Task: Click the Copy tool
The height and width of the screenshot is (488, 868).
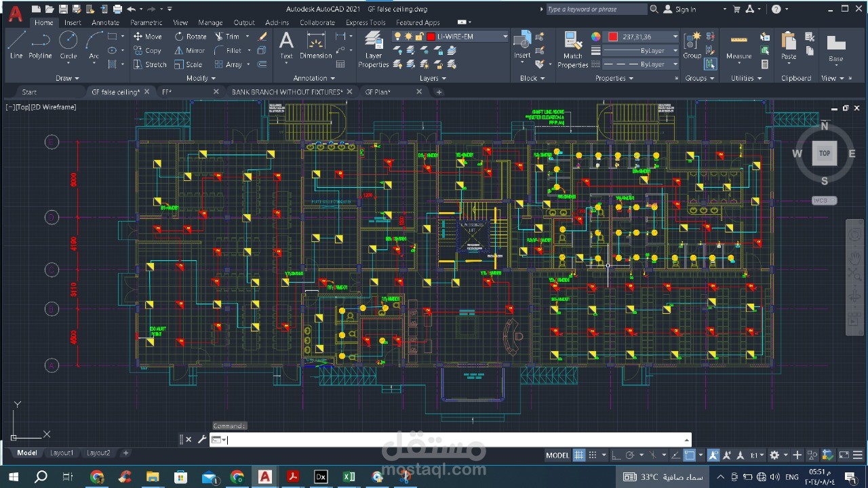Action: (148, 50)
